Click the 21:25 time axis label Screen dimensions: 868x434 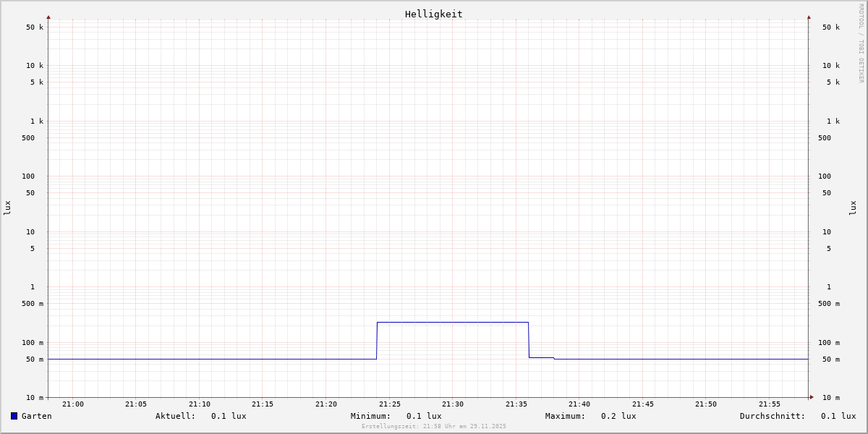pos(390,404)
